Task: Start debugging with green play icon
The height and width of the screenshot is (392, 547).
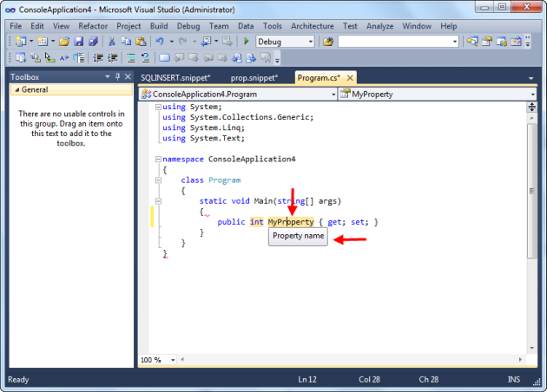Action: click(247, 42)
